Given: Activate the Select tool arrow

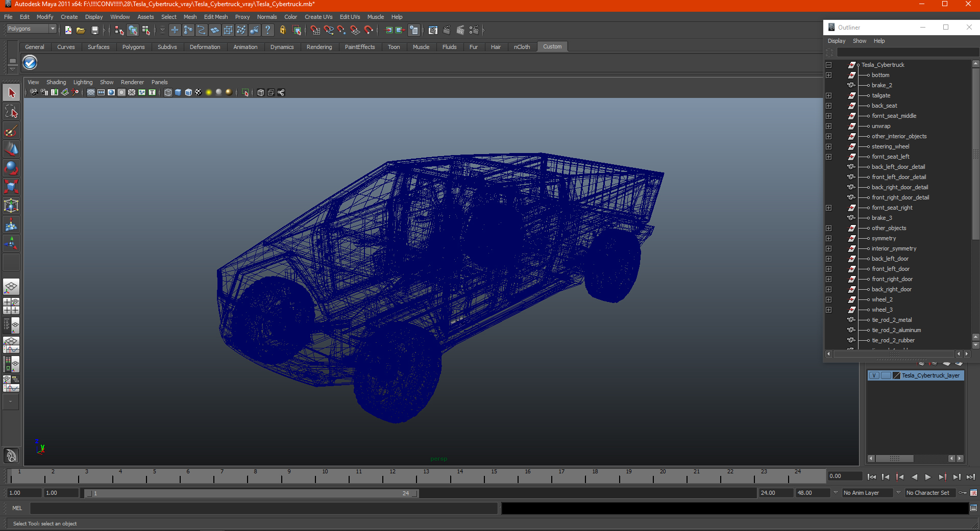Looking at the screenshot, I should click(x=11, y=93).
